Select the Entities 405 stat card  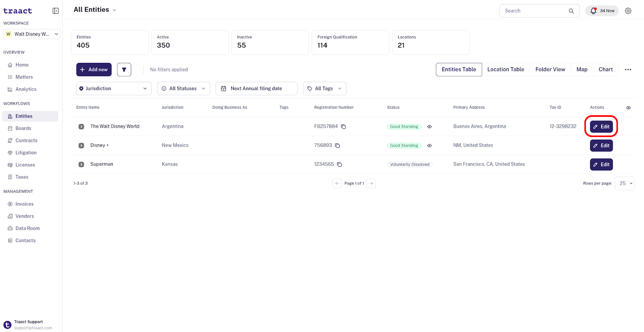[109, 42]
